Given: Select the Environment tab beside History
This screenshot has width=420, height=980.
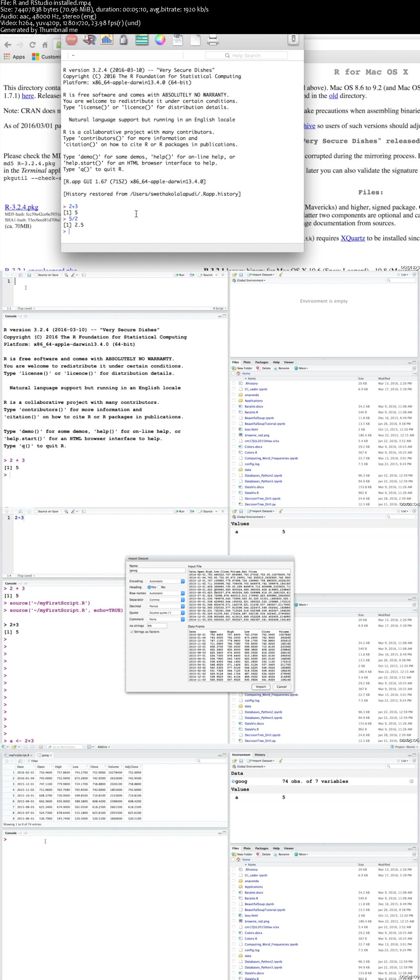Looking at the screenshot, I should pos(241,755).
